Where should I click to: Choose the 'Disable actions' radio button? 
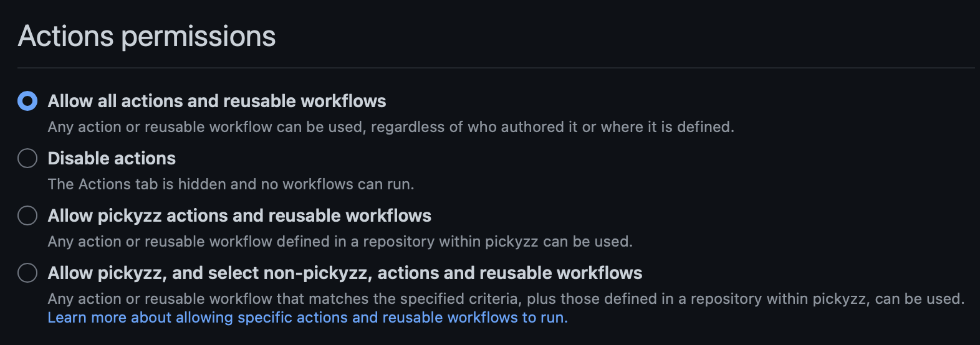point(27,158)
